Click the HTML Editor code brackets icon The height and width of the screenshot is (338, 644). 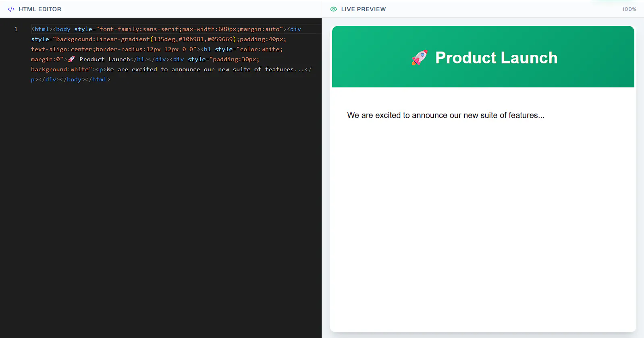(11, 9)
